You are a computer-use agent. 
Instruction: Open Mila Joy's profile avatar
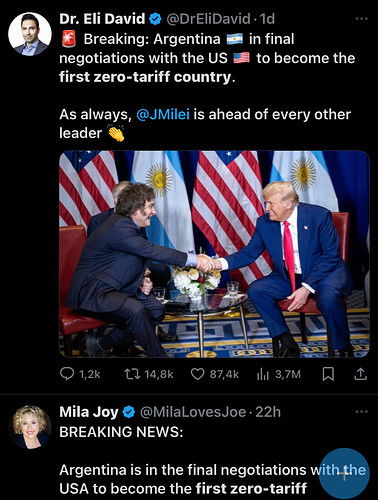pos(30,427)
